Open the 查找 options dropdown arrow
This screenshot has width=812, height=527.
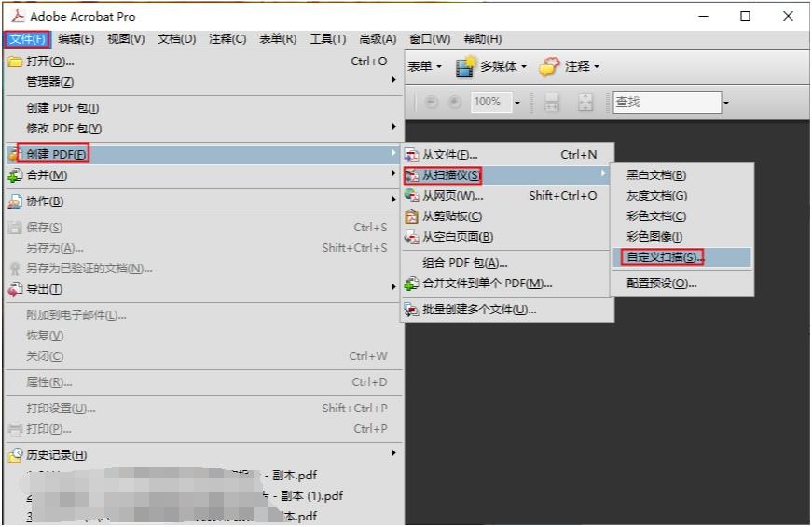pos(726,103)
